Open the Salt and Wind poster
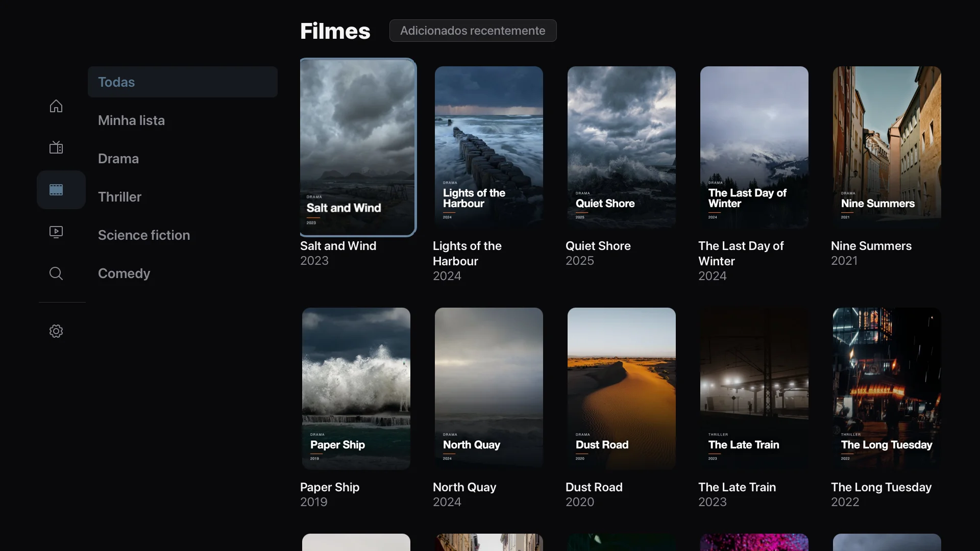 [x=358, y=147]
